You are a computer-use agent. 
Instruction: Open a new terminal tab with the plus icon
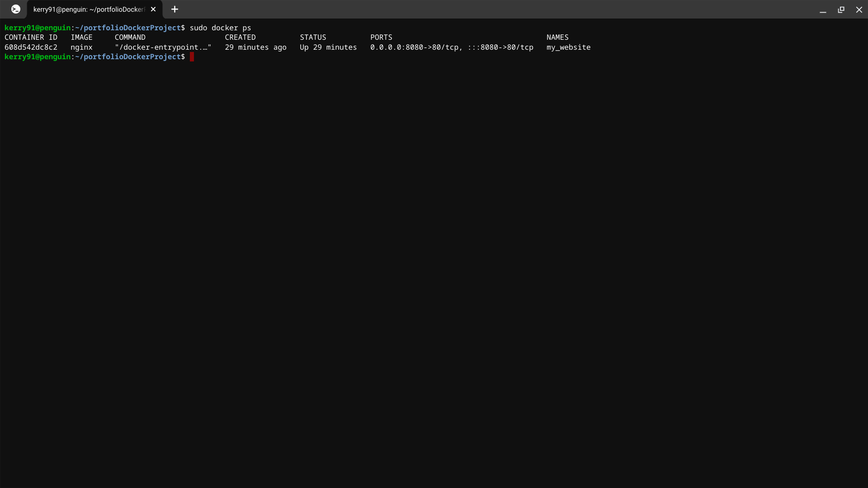click(175, 9)
